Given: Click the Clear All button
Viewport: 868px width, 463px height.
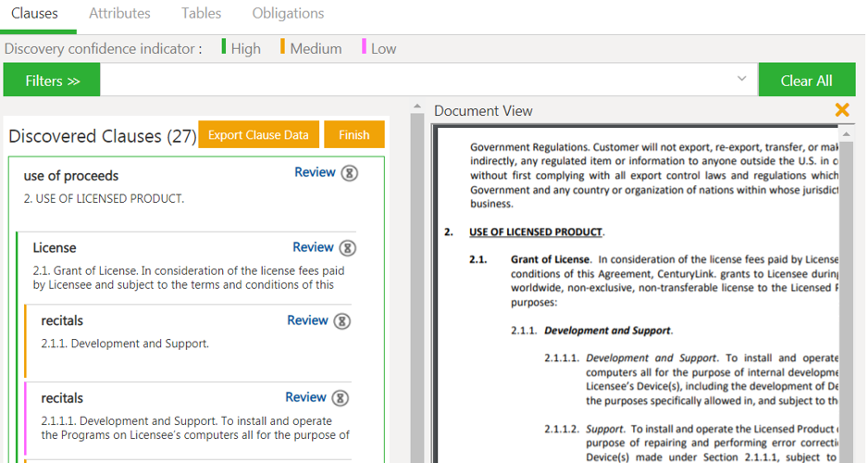Looking at the screenshot, I should point(806,81).
